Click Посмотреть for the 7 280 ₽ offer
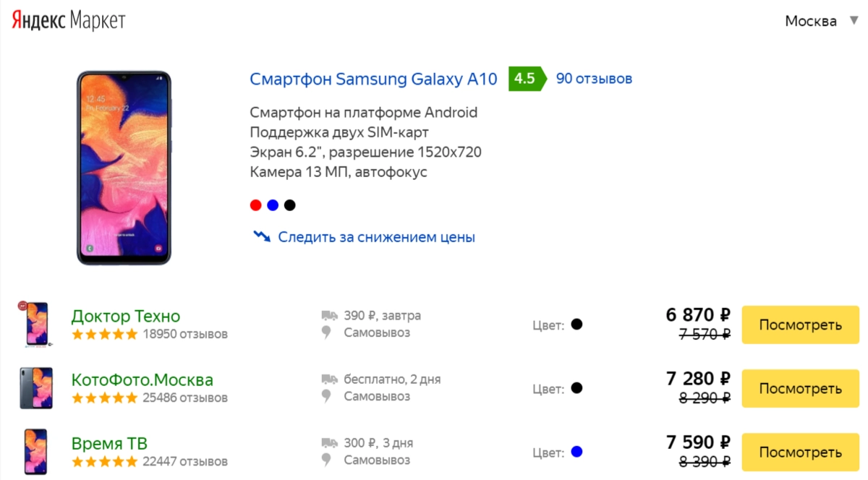This screenshot has width=868, height=480. 800,388
